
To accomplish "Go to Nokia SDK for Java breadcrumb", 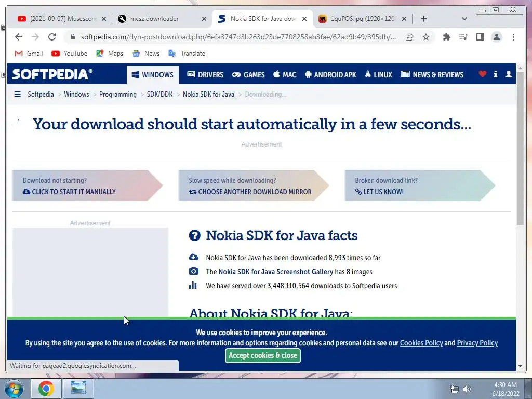I will pyautogui.click(x=208, y=95).
